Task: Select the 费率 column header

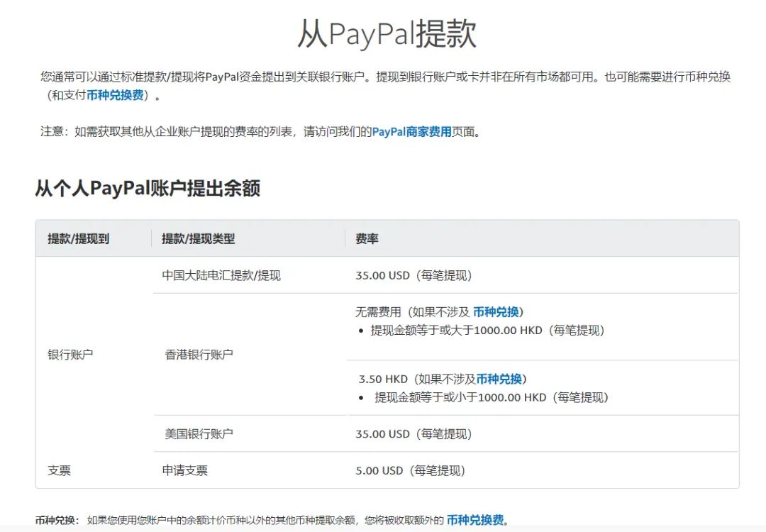Action: click(368, 238)
